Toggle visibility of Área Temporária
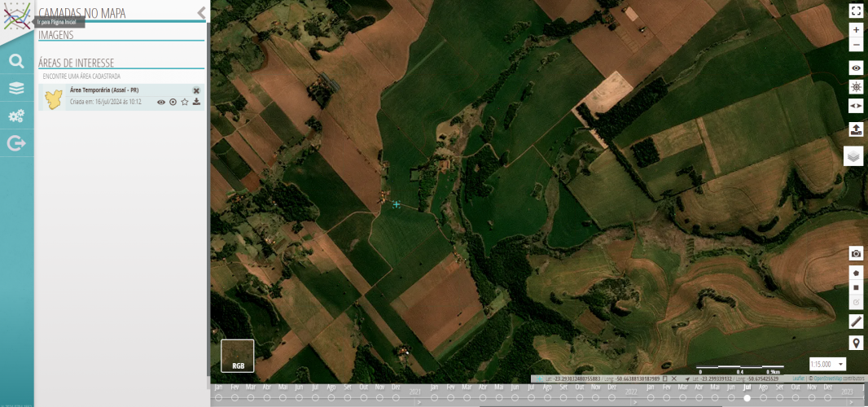Image resolution: width=868 pixels, height=407 pixels. pyautogui.click(x=161, y=102)
